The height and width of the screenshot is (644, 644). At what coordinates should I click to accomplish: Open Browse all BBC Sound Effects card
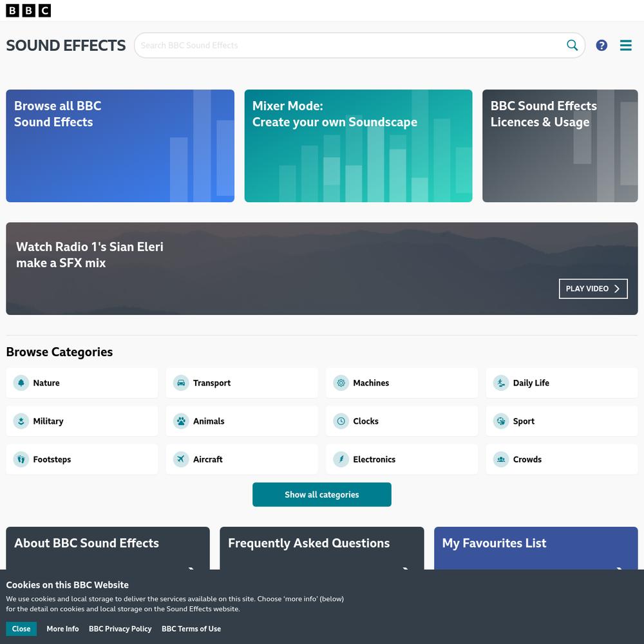point(120,146)
